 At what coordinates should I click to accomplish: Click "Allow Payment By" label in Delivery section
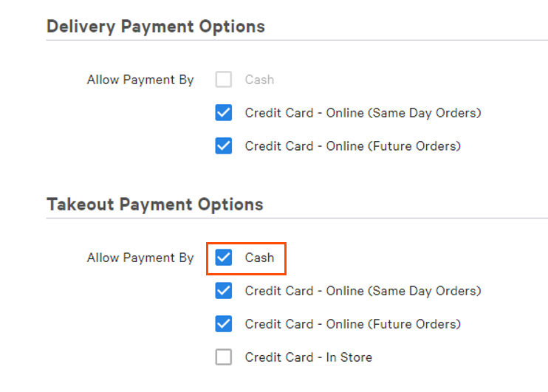[x=140, y=80]
